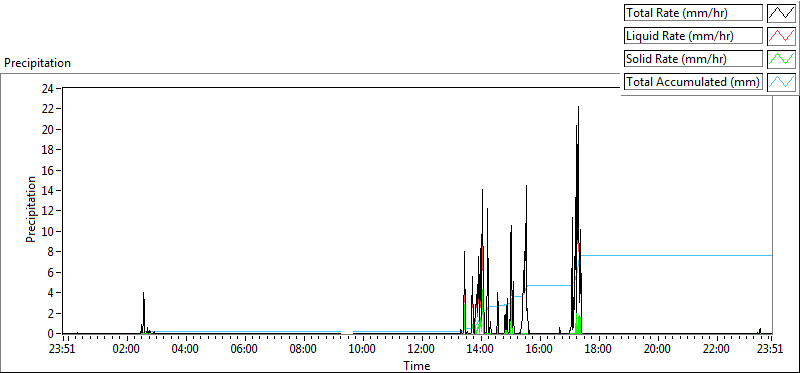The height and width of the screenshot is (373, 800).
Task: Click the Precipitation graph caption above plot
Action: (x=38, y=63)
